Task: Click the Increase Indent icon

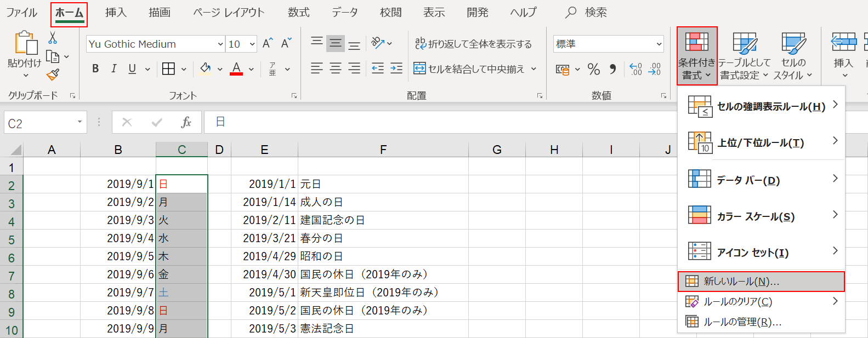Action: 396,68
